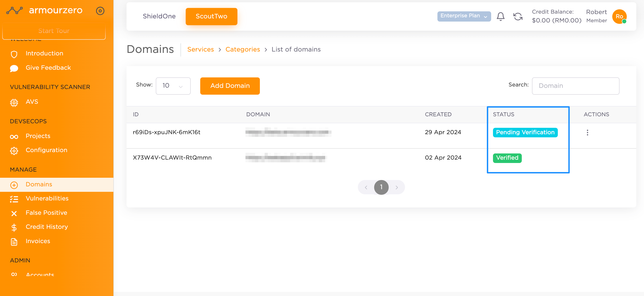Screen dimensions: 644x296
Task: Go to the previous page arrow
Action: tap(366, 187)
